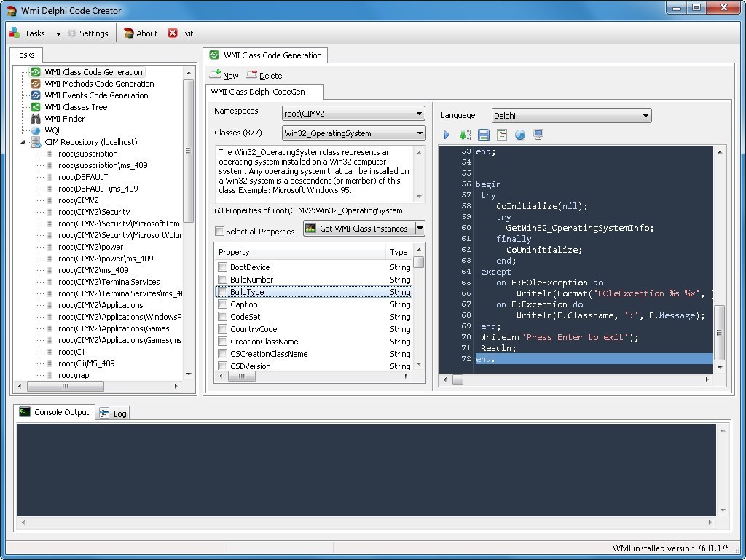Select WMI Events Code Generation icon
Viewport: 746px width, 560px height.
pos(36,95)
